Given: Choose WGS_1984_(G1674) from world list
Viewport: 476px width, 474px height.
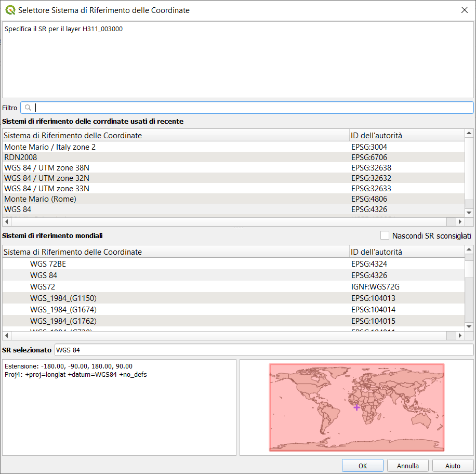Looking at the screenshot, I should [63, 310].
